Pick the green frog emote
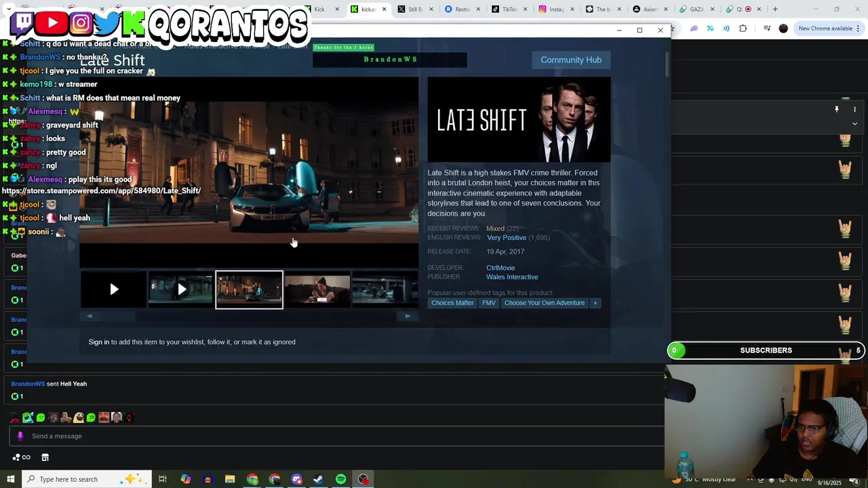This screenshot has height=488, width=868. coord(41,418)
